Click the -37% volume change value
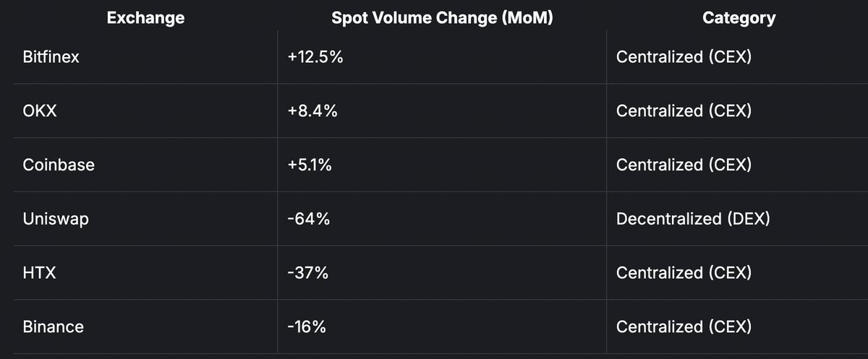868x359 pixels. tap(308, 273)
